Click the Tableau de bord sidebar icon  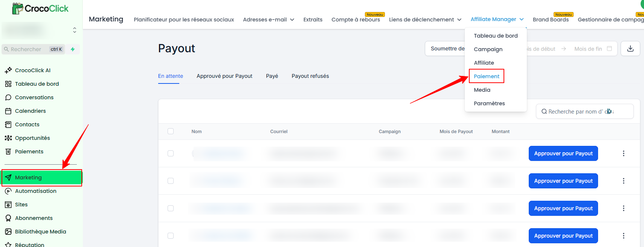(8, 84)
